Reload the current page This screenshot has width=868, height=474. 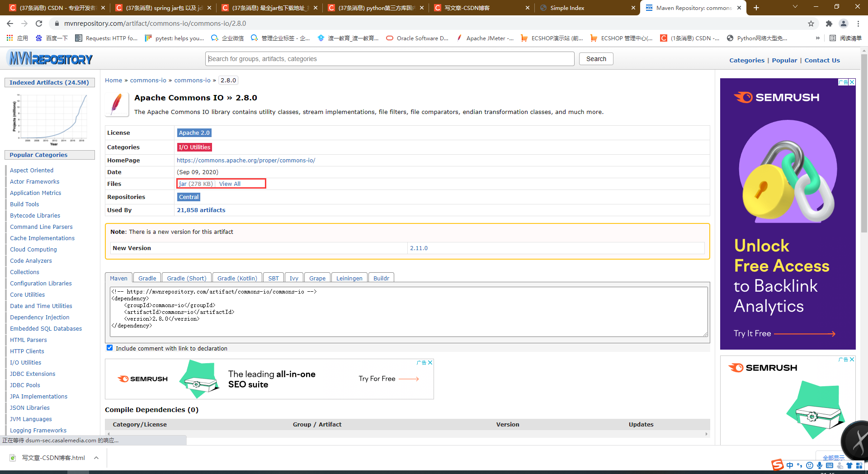tap(39, 24)
